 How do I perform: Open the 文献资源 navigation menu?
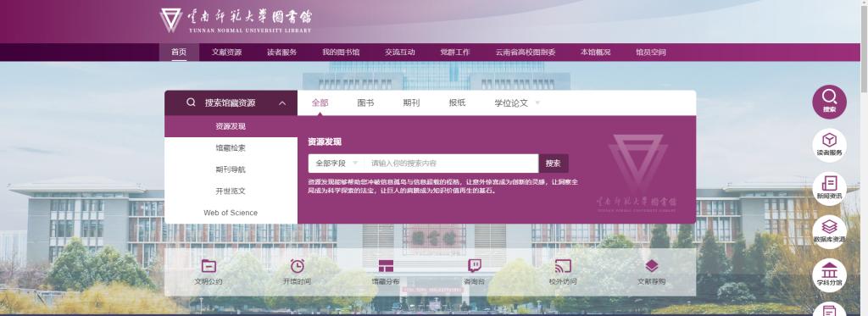(x=226, y=52)
